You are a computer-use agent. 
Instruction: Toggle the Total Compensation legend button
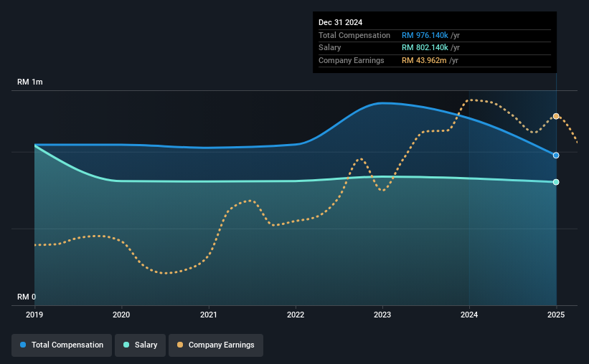click(x=62, y=345)
